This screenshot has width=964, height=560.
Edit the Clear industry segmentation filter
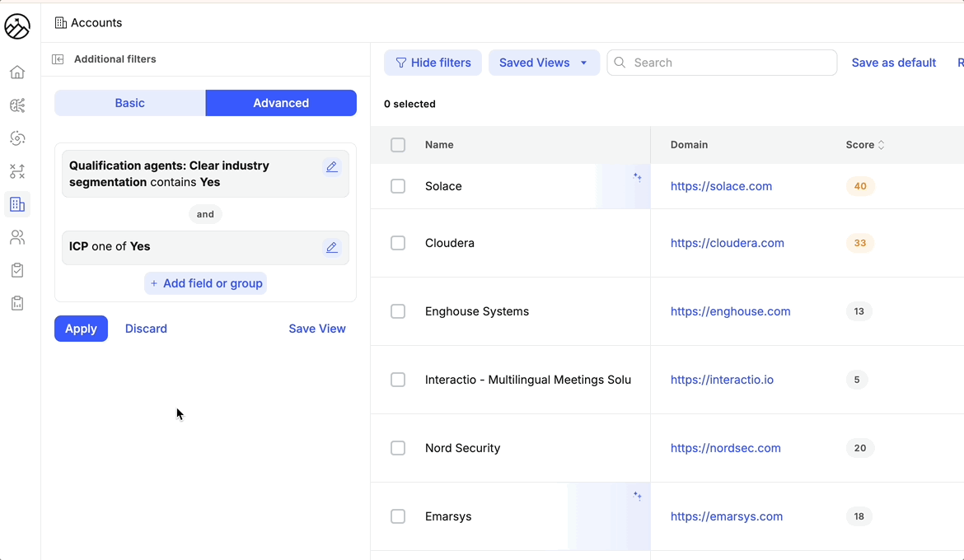point(332,167)
